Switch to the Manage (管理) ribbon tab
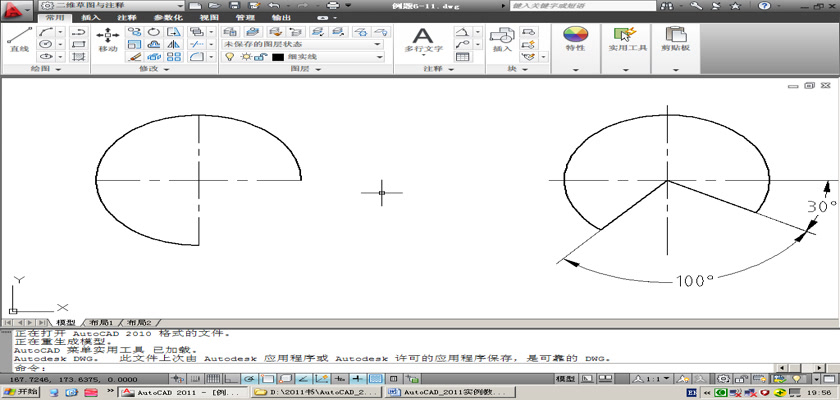Viewport: 840px width, 400px height. point(245,17)
